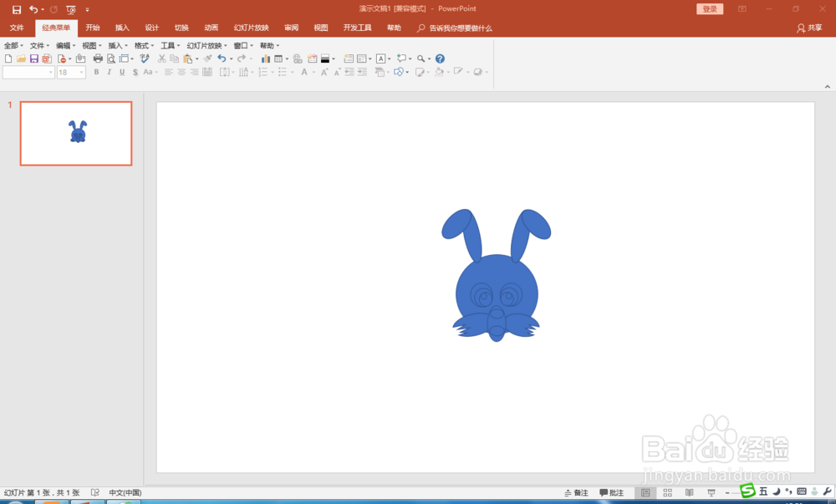Image resolution: width=836 pixels, height=504 pixels.
Task: Click the 共享 share button
Action: coord(809,28)
